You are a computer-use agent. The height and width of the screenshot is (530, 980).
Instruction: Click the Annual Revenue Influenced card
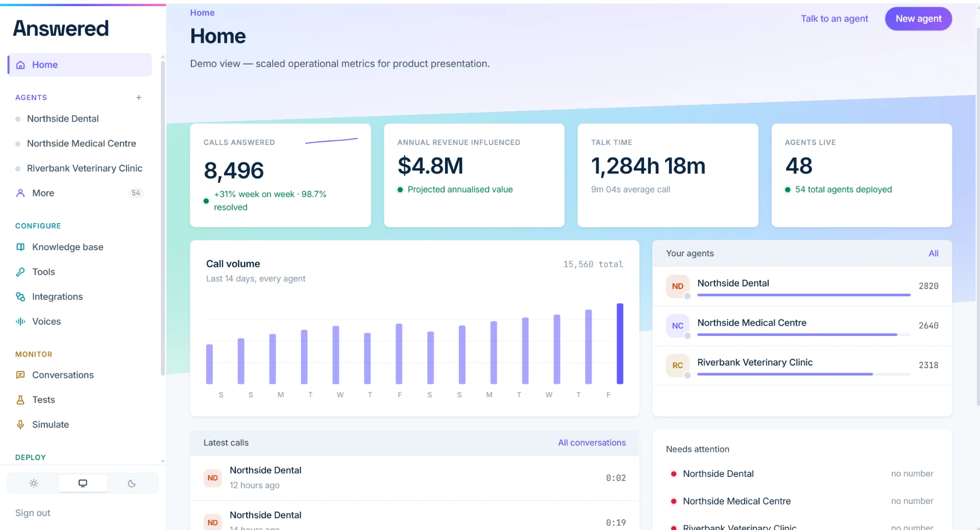coord(474,176)
